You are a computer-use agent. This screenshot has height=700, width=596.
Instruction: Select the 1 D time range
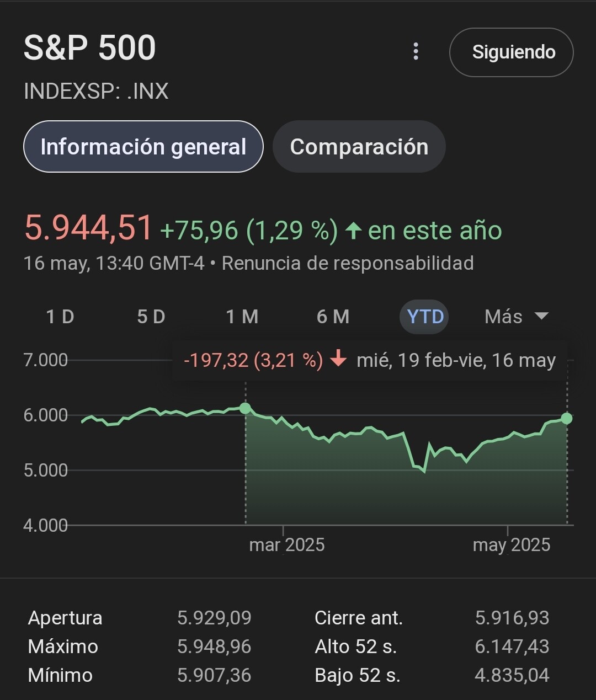60,317
